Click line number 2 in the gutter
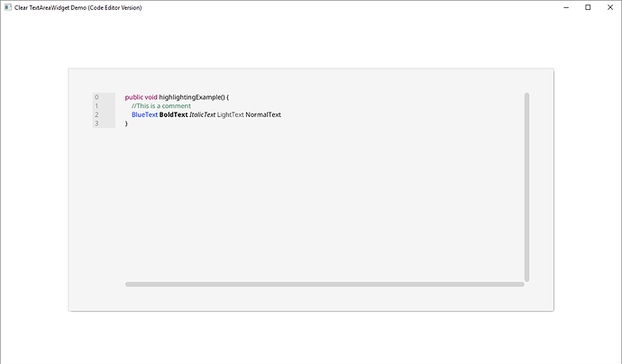The width and height of the screenshot is (622, 364). tap(96, 115)
